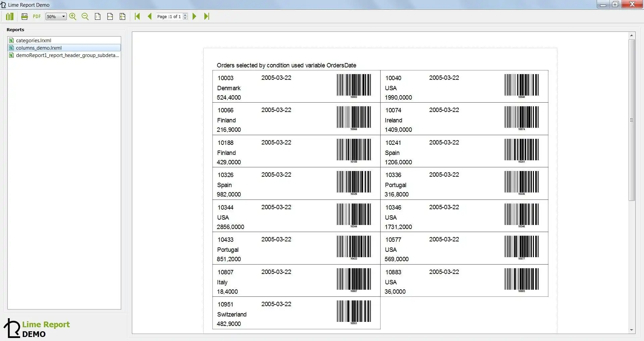The image size is (644, 341).
Task: Click the amount 982,0000
Action: click(x=229, y=194)
